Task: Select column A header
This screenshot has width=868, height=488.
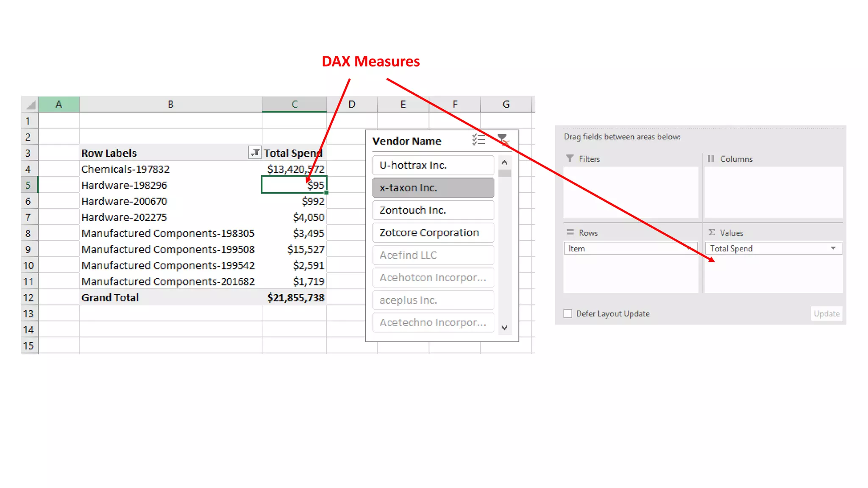Action: [58, 104]
